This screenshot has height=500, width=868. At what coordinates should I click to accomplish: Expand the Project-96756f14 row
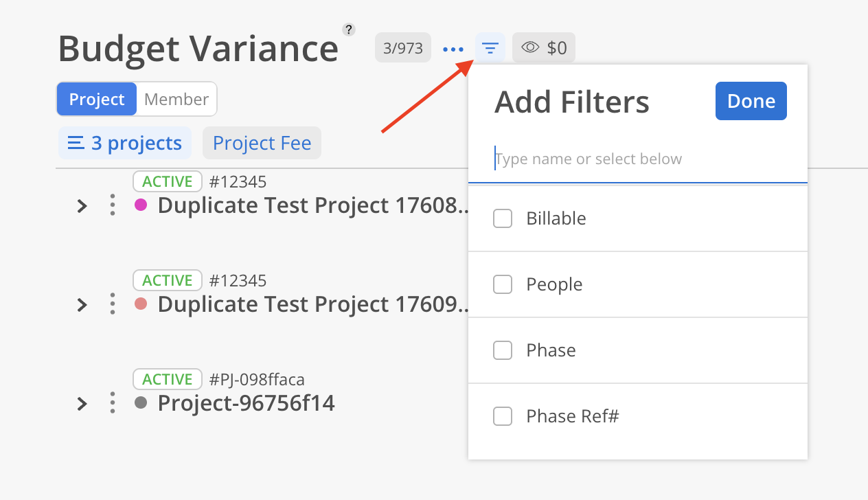point(82,403)
